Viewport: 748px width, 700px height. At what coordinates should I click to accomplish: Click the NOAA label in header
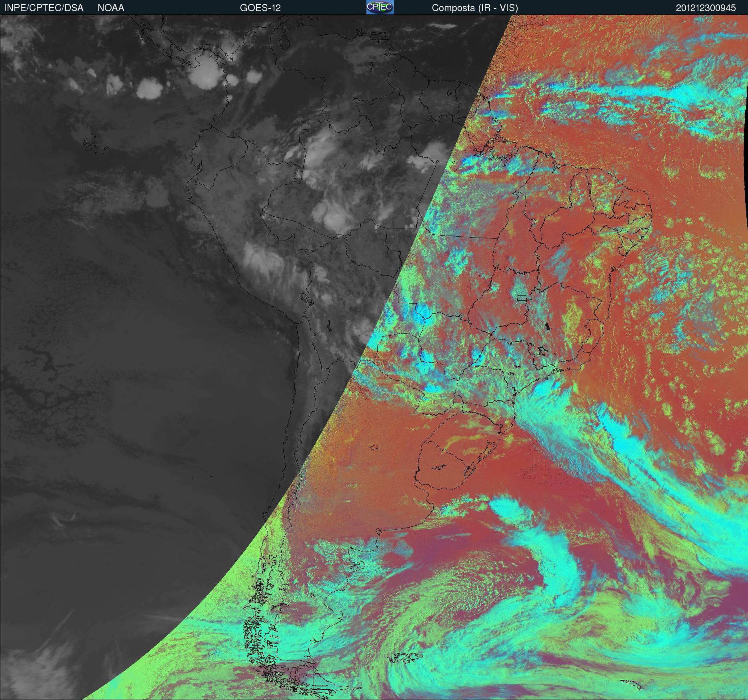pyautogui.click(x=111, y=8)
